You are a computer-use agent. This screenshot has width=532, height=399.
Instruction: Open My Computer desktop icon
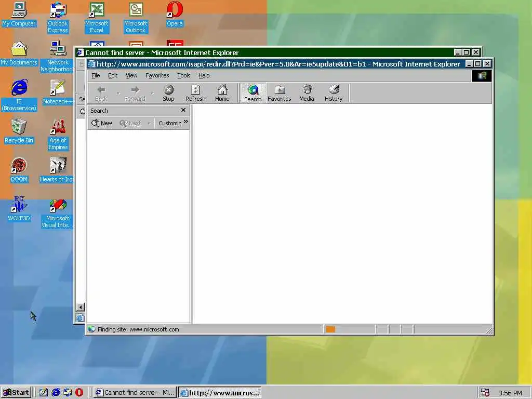pos(19,14)
